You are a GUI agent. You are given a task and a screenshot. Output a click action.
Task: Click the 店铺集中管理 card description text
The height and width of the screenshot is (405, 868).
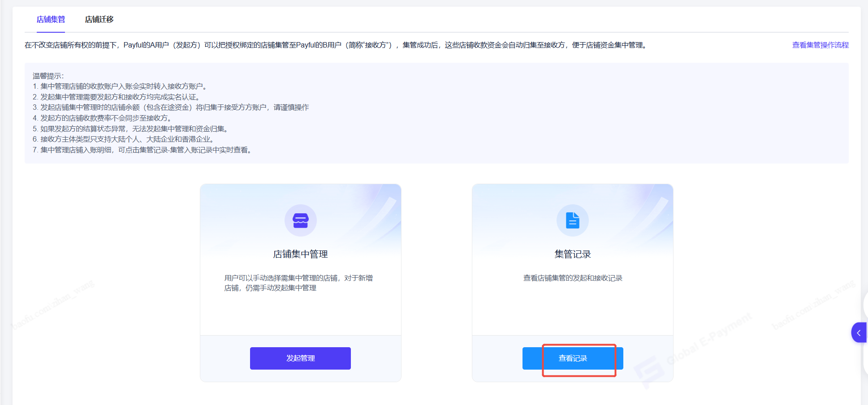298,283
